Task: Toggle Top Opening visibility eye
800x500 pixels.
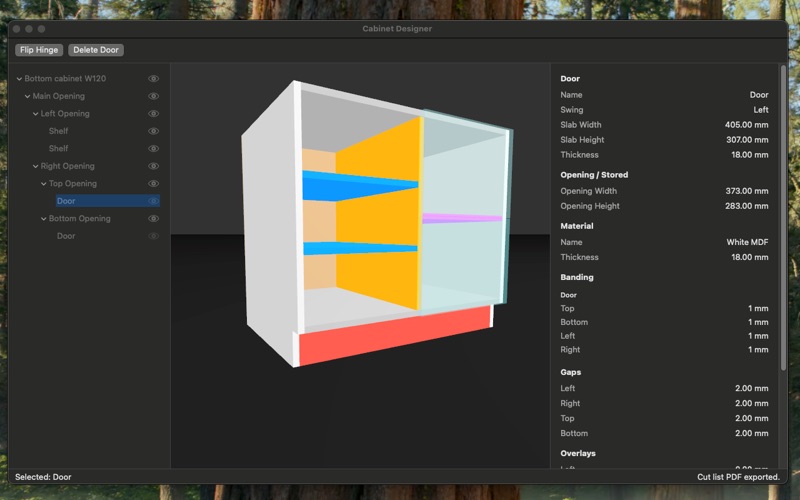Action: pyautogui.click(x=154, y=183)
